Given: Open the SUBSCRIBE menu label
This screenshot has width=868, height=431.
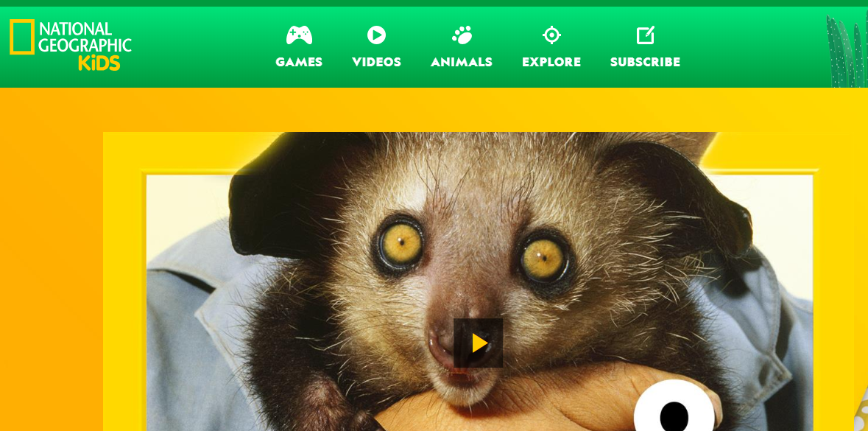Looking at the screenshot, I should 646,62.
